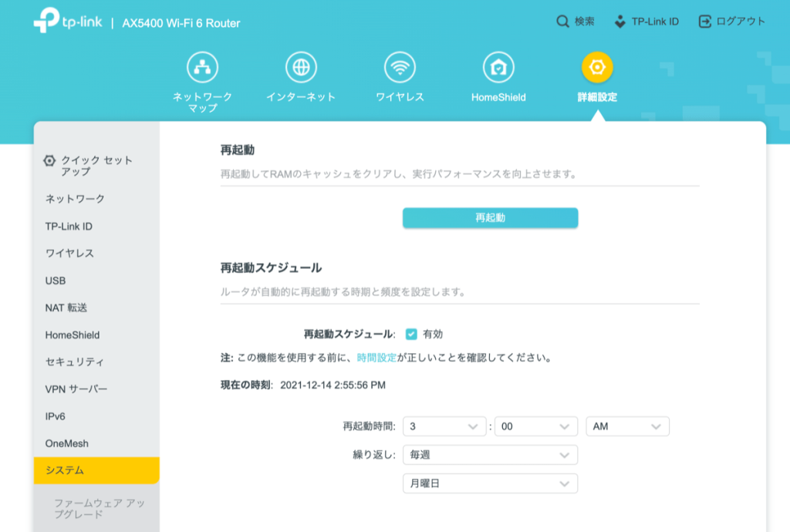Select the Wireless (ワイヤレス) Wi-Fi icon
Viewport: 790px width, 532px height.
click(x=400, y=68)
